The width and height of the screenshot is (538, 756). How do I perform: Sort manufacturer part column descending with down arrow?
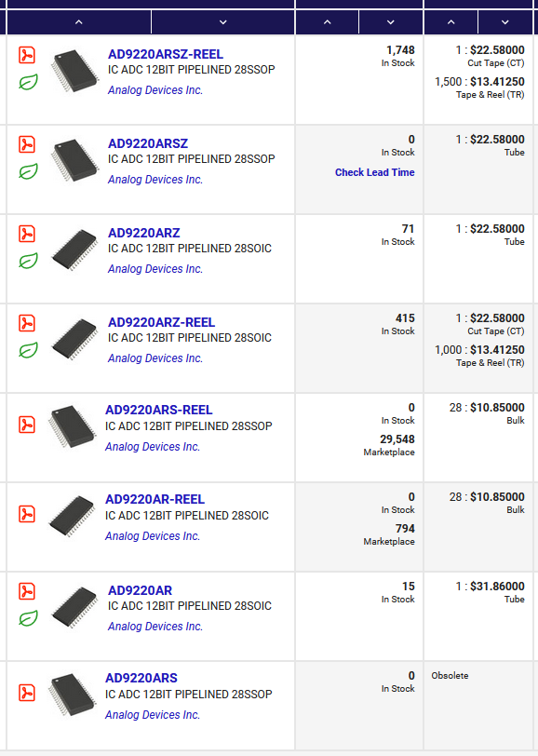(222, 22)
